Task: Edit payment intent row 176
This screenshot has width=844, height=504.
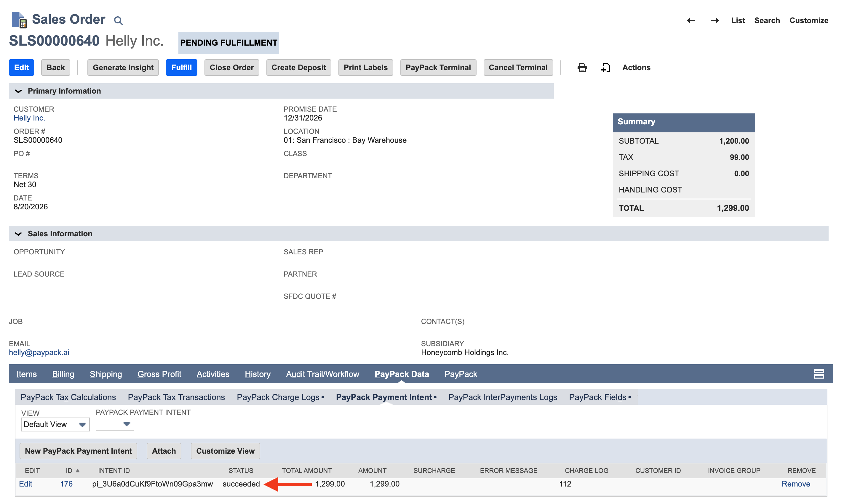Action: pyautogui.click(x=25, y=484)
